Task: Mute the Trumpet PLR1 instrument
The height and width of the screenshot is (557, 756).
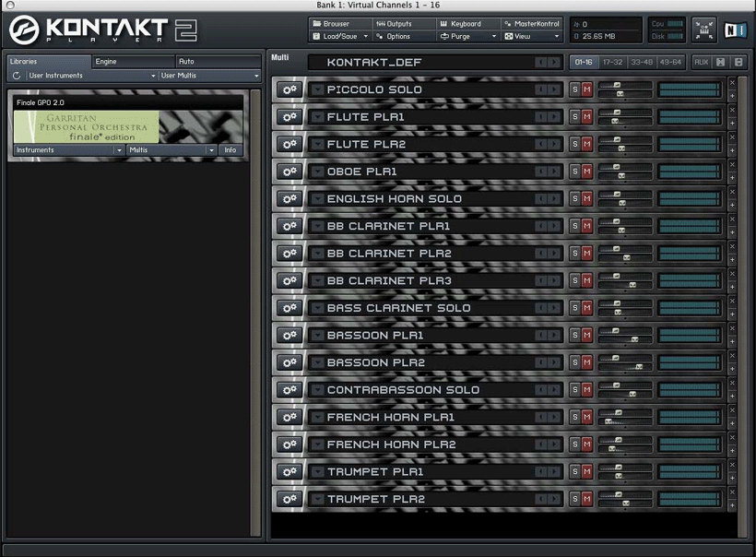Action: [586, 471]
